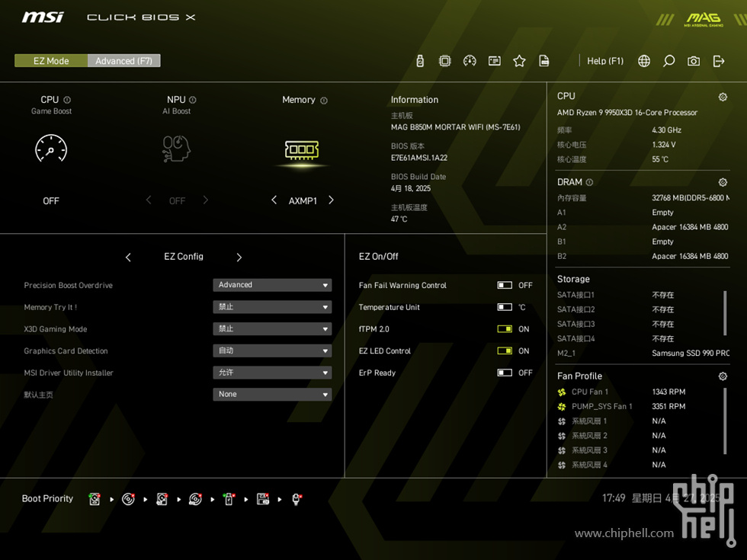The width and height of the screenshot is (747, 560).
Task: Open the language globe icon
Action: [x=644, y=61]
